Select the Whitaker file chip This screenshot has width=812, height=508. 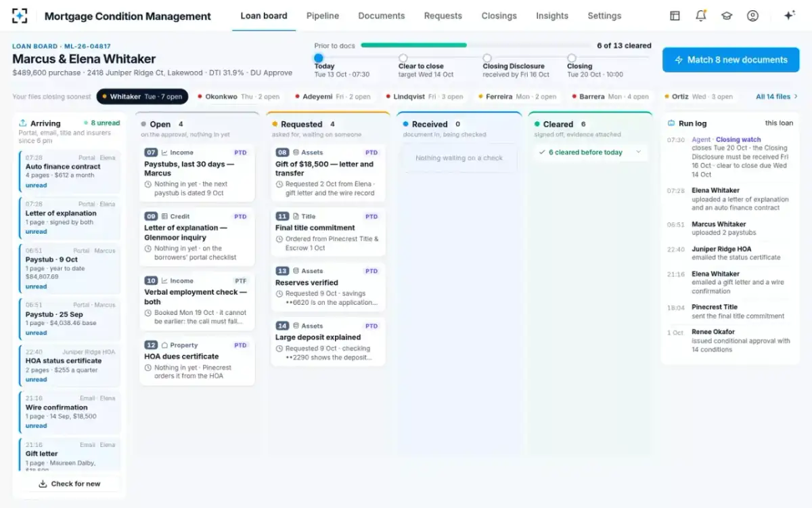coord(142,97)
